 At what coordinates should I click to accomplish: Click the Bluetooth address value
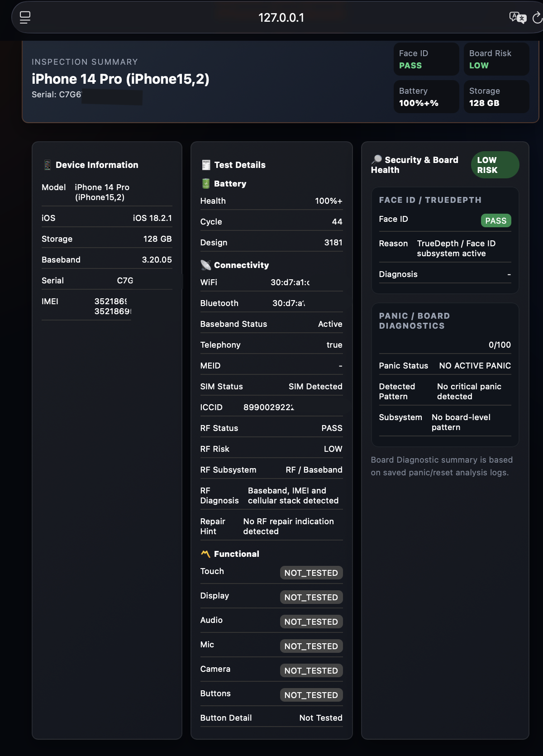click(x=289, y=303)
